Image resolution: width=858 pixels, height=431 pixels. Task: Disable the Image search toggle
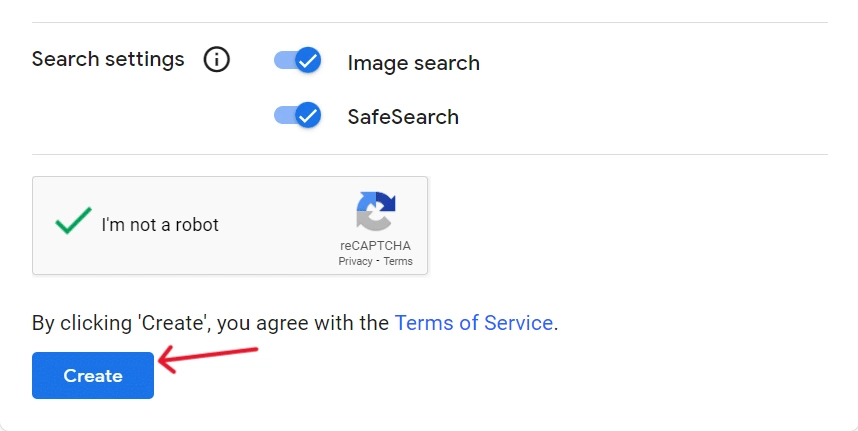[298, 60]
